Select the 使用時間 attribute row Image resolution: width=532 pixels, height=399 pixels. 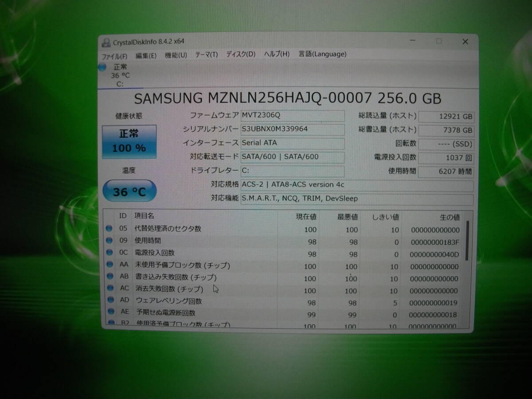284,241
